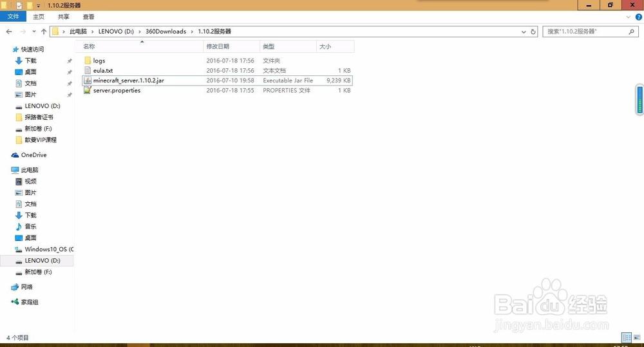
Task: Go up one folder level
Action: (x=44, y=31)
